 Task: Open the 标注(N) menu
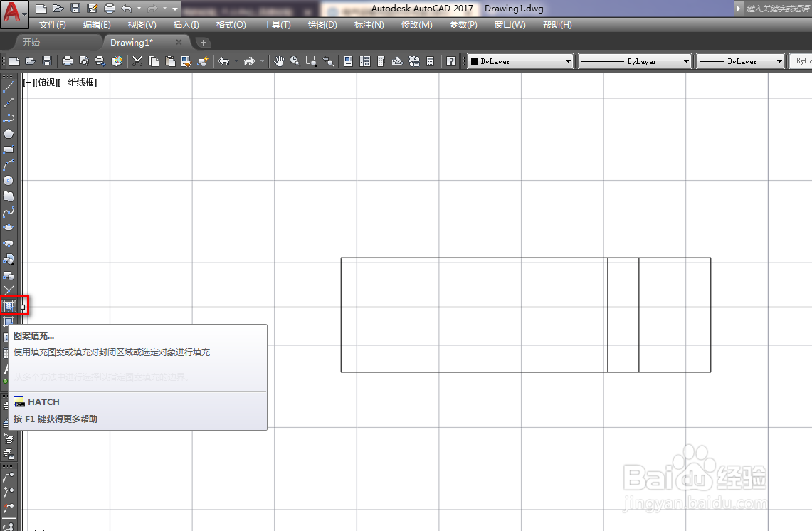pos(369,25)
